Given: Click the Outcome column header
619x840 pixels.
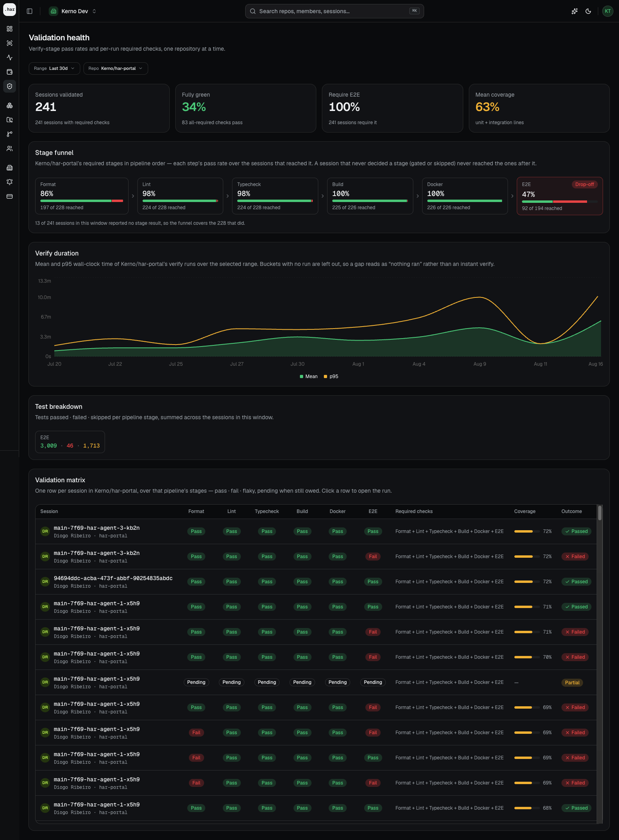Looking at the screenshot, I should point(571,511).
